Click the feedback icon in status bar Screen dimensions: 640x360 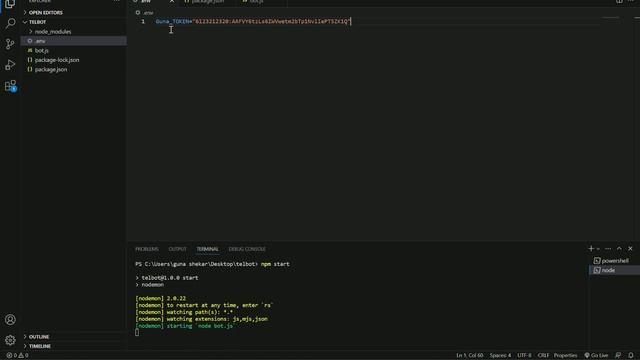(x=618, y=356)
